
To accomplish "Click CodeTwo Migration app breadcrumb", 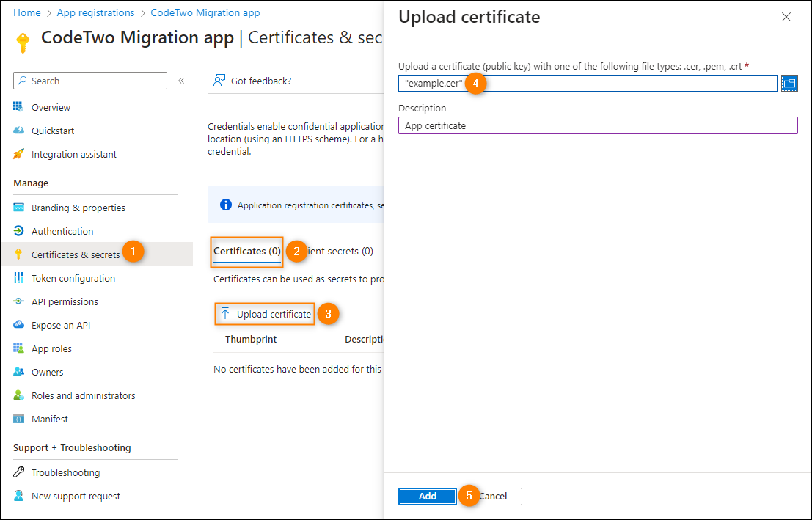I will 205,13.
